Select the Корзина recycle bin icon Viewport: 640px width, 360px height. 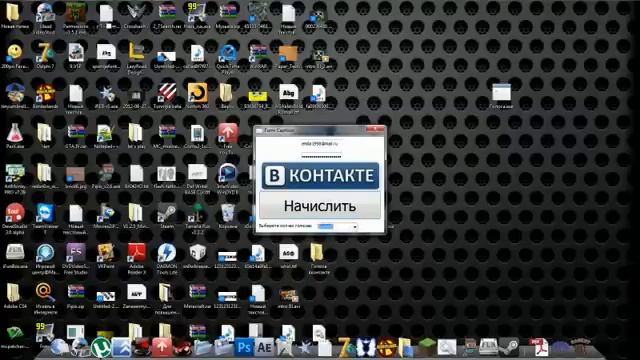click(x=227, y=216)
